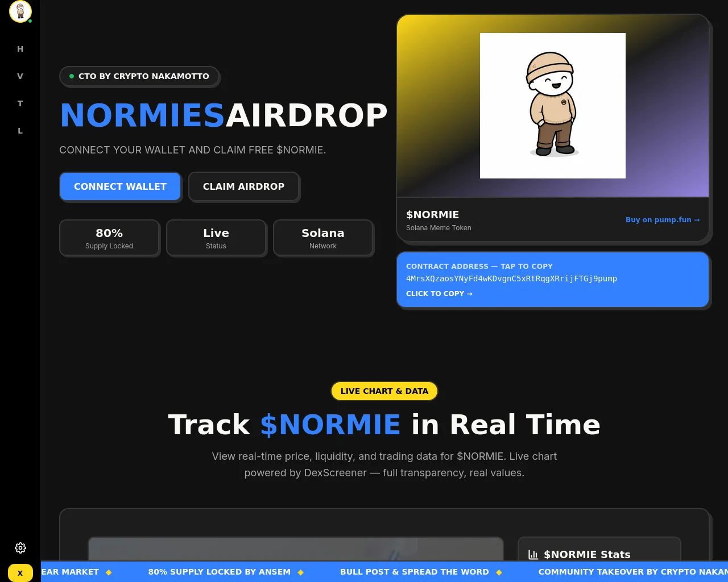Select the Solana Network card
Screen dimensions: 728x582
(x=323, y=238)
